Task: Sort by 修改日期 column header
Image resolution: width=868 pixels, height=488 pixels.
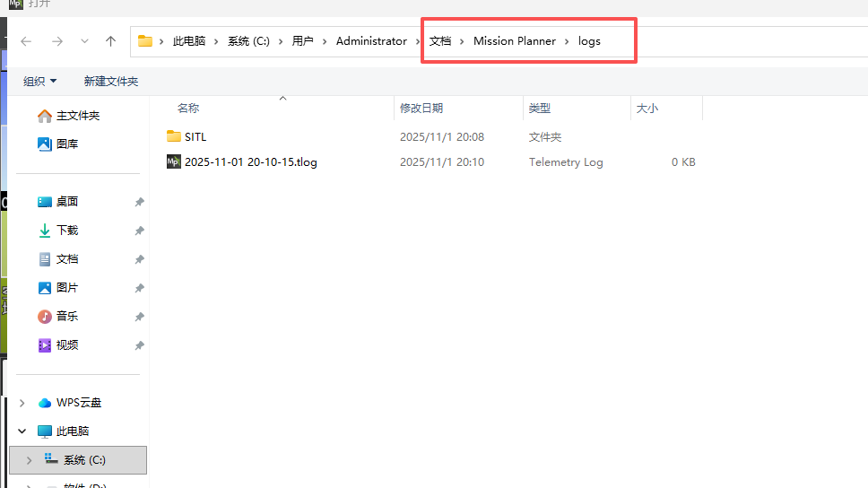Action: [x=421, y=108]
